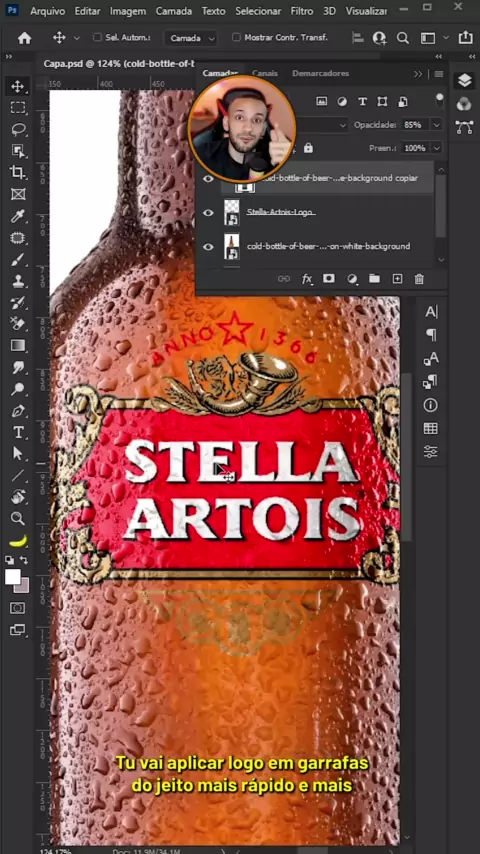Open the workspace switcher dropdown

[x=446, y=38]
